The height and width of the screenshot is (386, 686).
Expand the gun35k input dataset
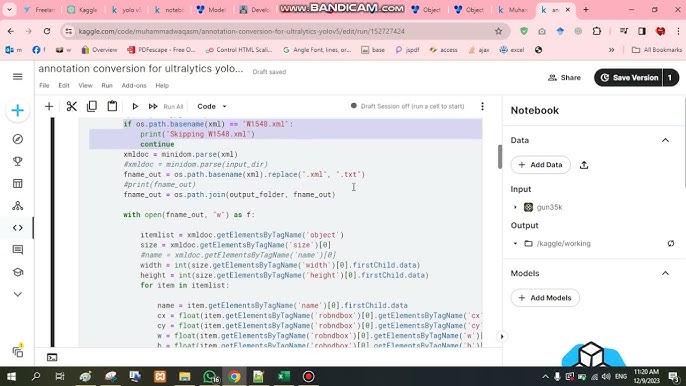click(x=515, y=207)
